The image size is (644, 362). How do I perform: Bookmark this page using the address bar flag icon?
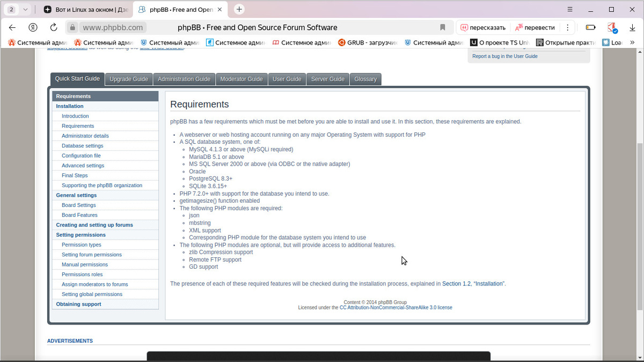pos(443,27)
